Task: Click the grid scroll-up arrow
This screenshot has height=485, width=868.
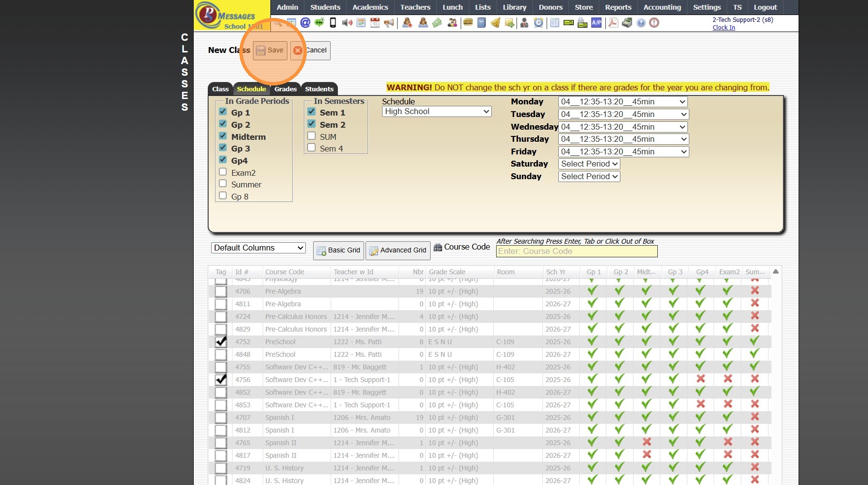Action: tap(776, 272)
